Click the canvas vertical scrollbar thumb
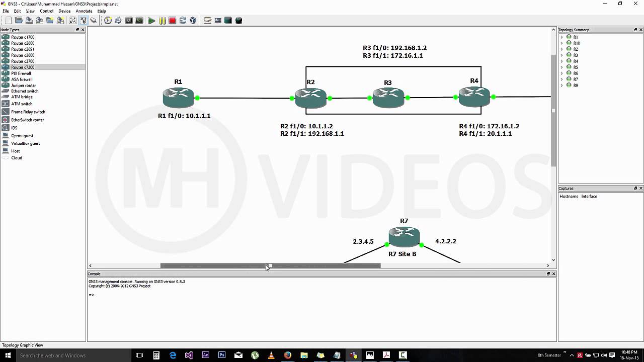Screen dimensions: 644x362 coord(553,111)
